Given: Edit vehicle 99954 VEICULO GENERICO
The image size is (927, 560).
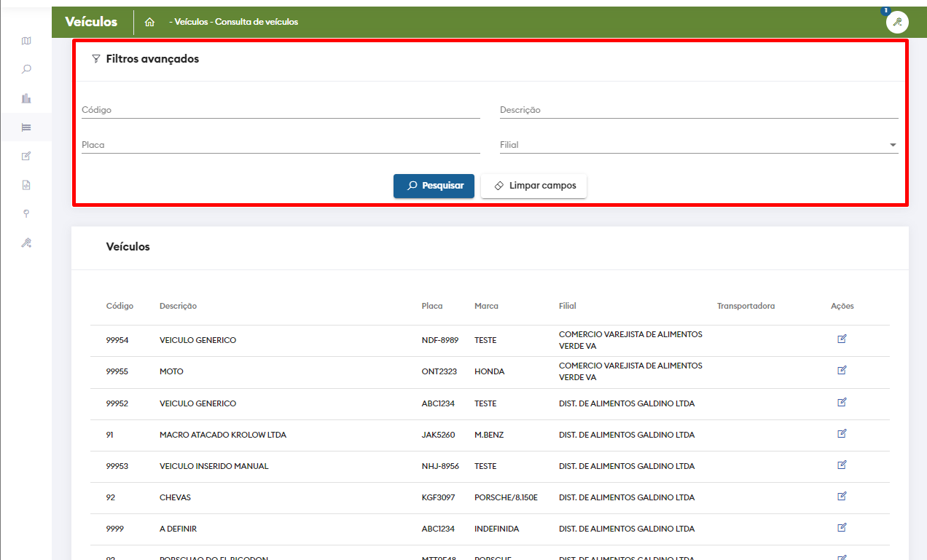Looking at the screenshot, I should [x=842, y=339].
